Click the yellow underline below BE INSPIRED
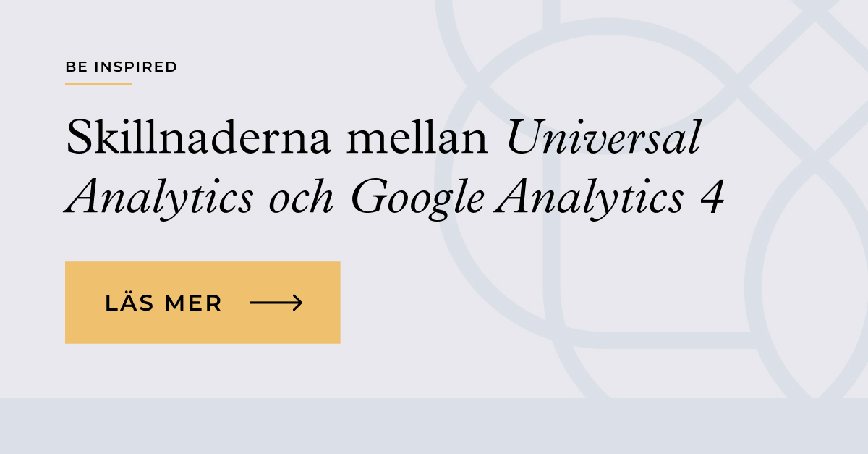The width and height of the screenshot is (868, 454). (x=98, y=83)
